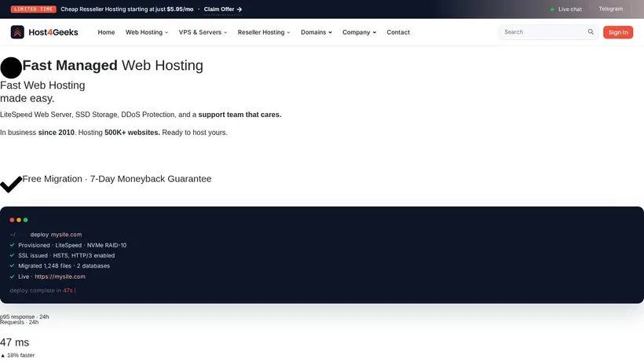Click the green terminal window dot

pyautogui.click(x=25, y=220)
